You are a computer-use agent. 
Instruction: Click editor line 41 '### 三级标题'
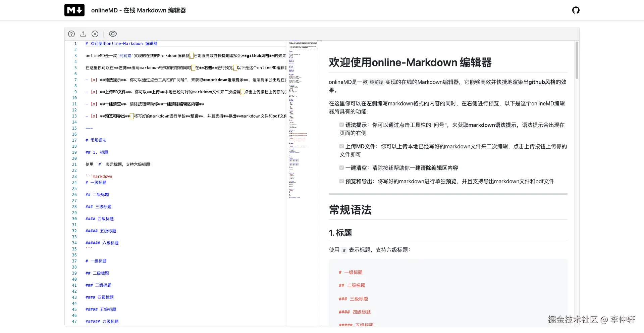(x=98, y=285)
